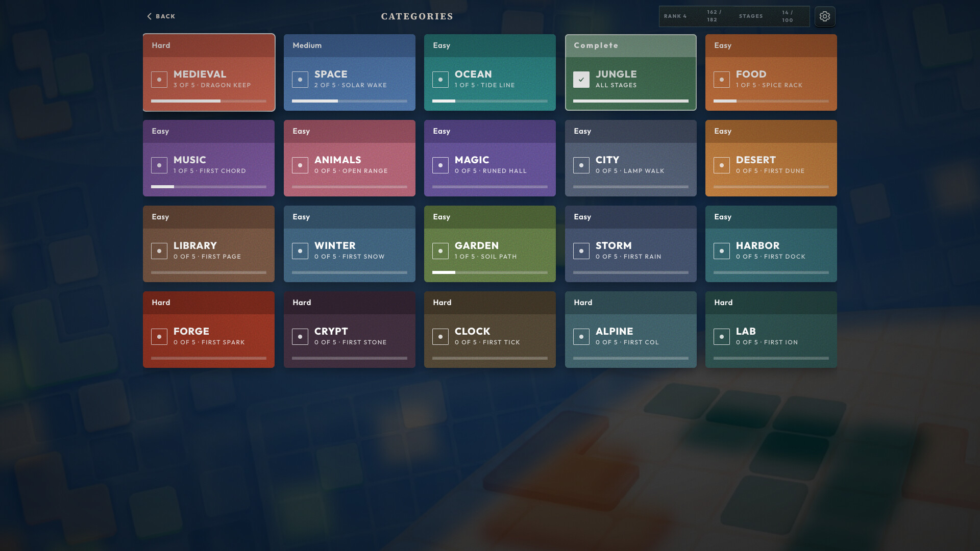Image resolution: width=980 pixels, height=551 pixels.
Task: Select the Ocean category icon box
Action: 440,80
